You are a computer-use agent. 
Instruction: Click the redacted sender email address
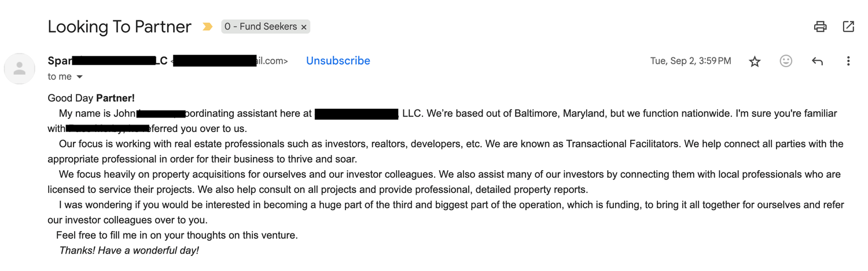coord(230,61)
